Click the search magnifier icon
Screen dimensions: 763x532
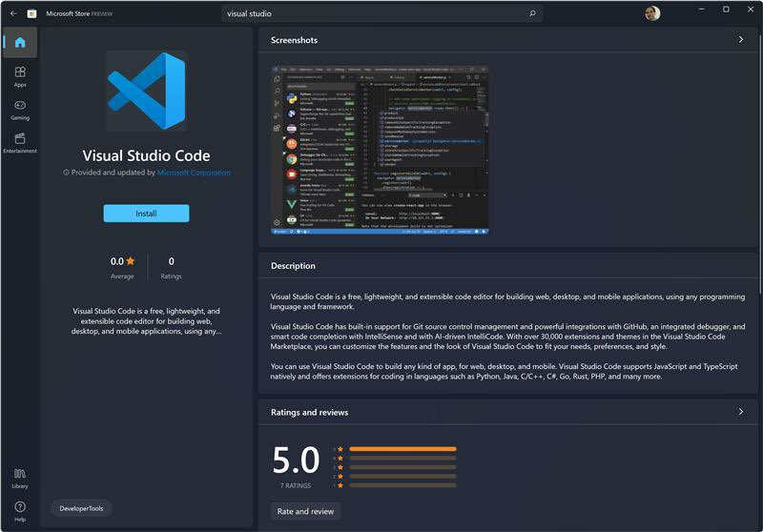[532, 13]
